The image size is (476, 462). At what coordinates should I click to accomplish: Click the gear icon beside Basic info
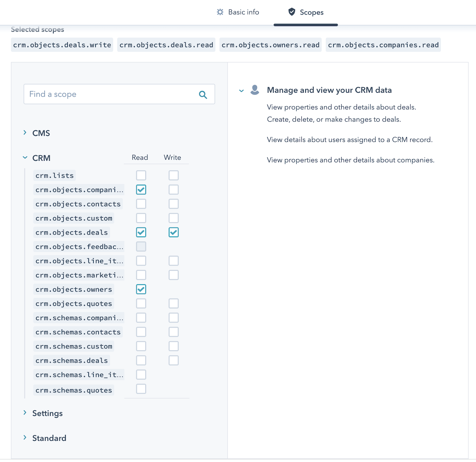coord(220,12)
